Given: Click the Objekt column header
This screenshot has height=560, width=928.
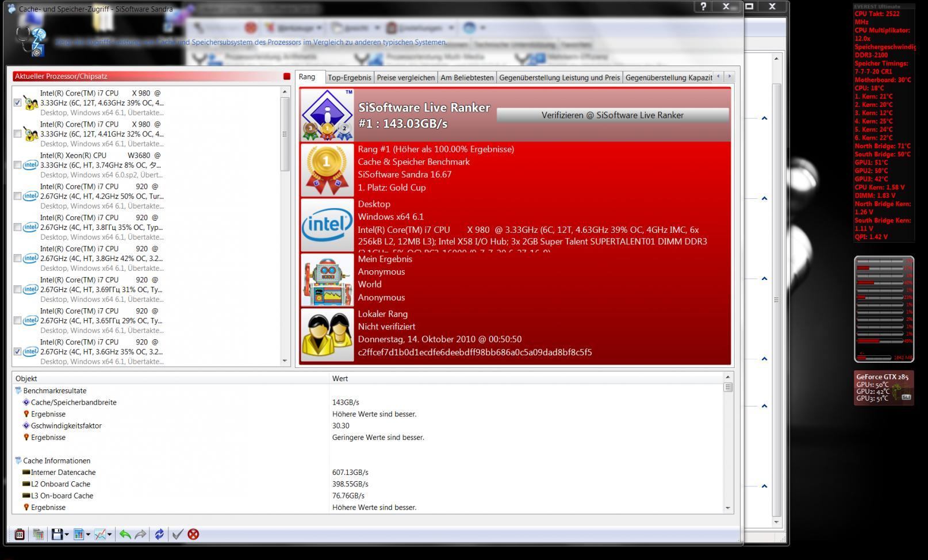Looking at the screenshot, I should (170, 378).
